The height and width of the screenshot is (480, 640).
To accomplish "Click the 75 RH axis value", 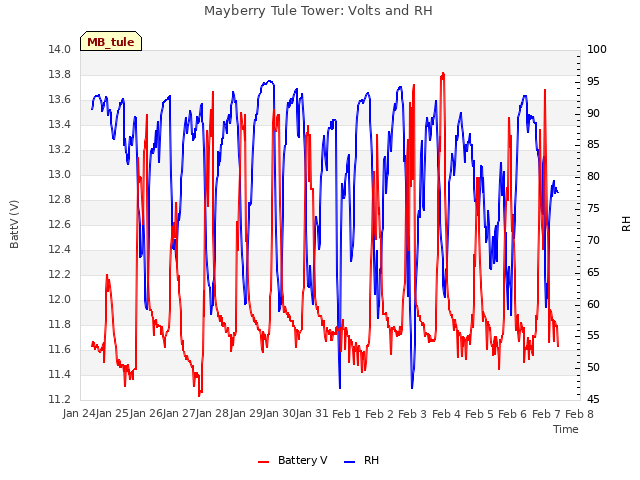I will 593,209.
